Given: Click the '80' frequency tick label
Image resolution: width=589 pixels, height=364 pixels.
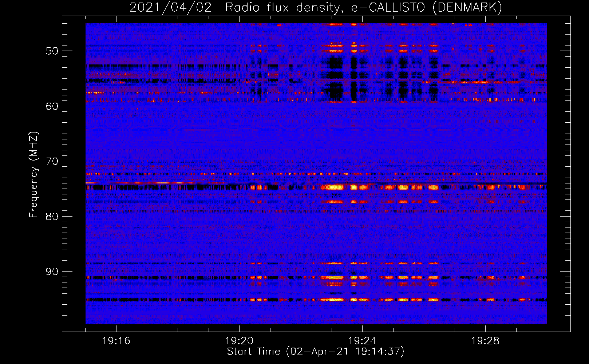Looking at the screenshot, I should (x=52, y=217).
